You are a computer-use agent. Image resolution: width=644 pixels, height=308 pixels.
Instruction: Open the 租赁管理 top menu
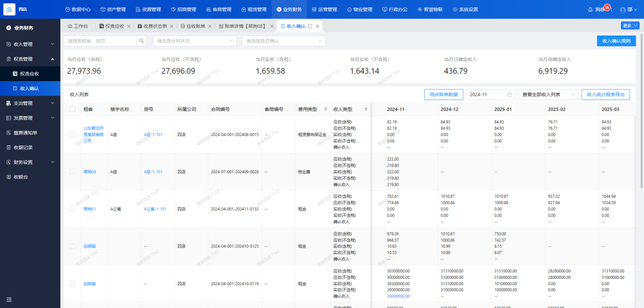pos(254,9)
